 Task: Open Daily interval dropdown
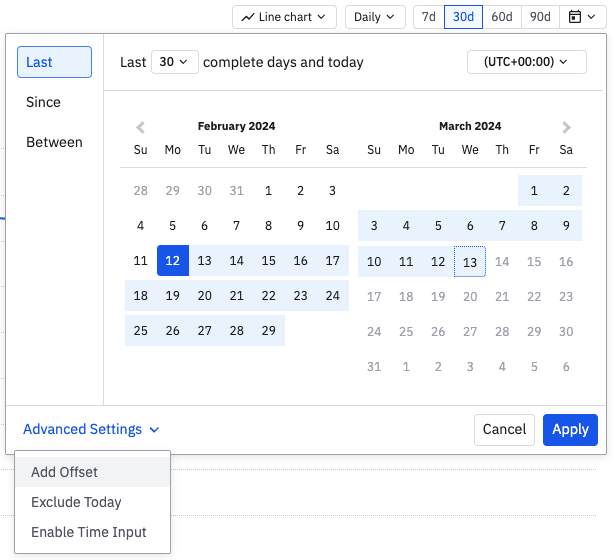tap(375, 17)
